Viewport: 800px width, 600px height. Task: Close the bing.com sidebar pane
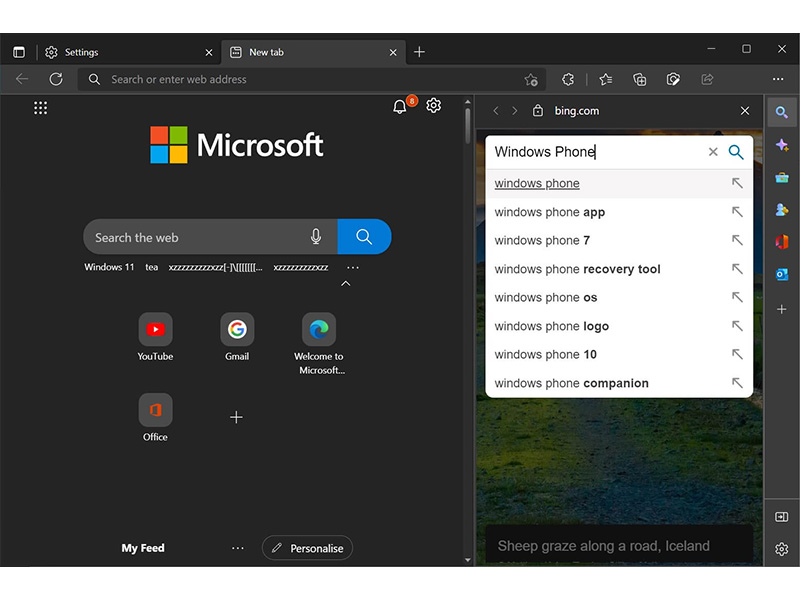[745, 111]
